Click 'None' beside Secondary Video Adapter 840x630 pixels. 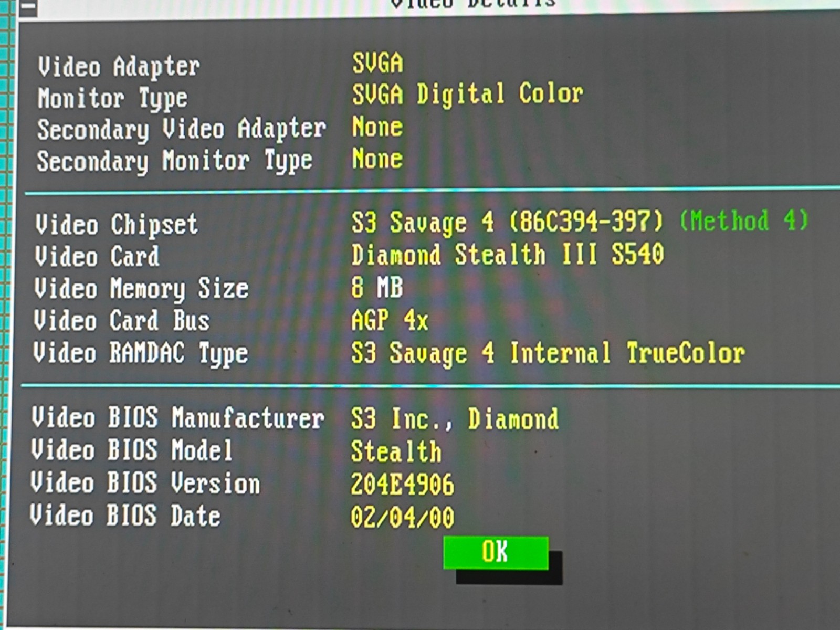pyautogui.click(x=377, y=127)
